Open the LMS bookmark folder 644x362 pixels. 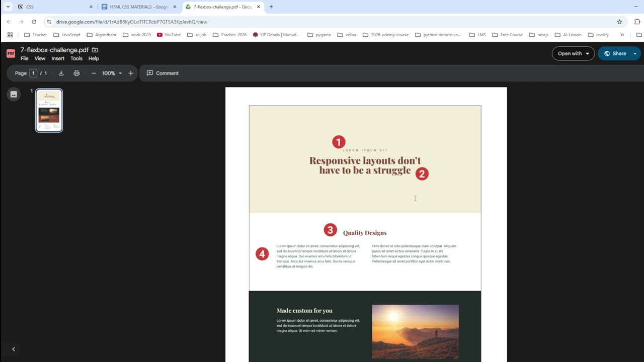point(477,35)
